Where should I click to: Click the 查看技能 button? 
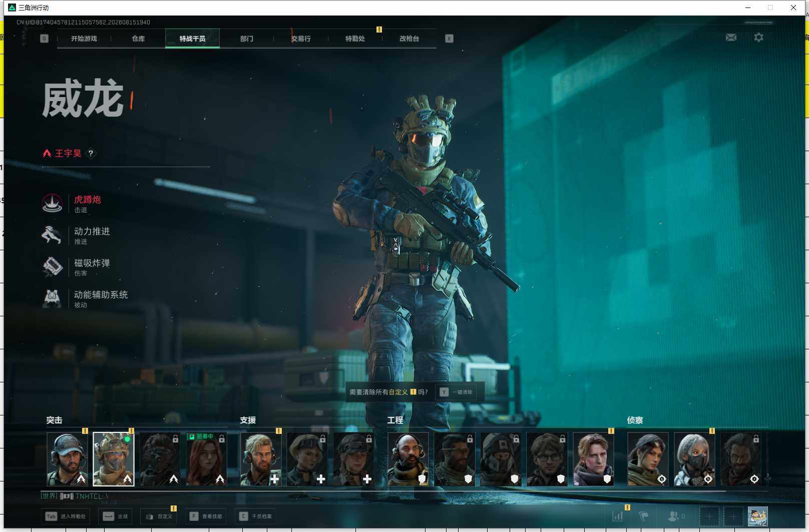click(205, 516)
